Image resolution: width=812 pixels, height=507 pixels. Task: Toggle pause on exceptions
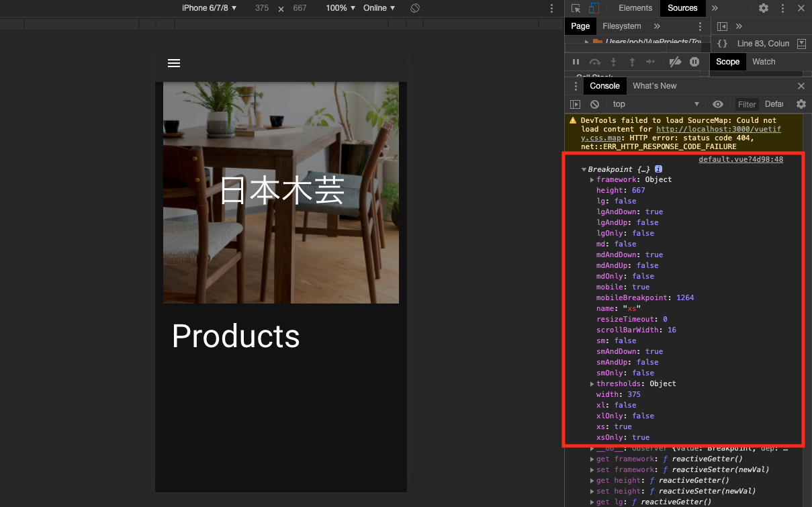(694, 62)
